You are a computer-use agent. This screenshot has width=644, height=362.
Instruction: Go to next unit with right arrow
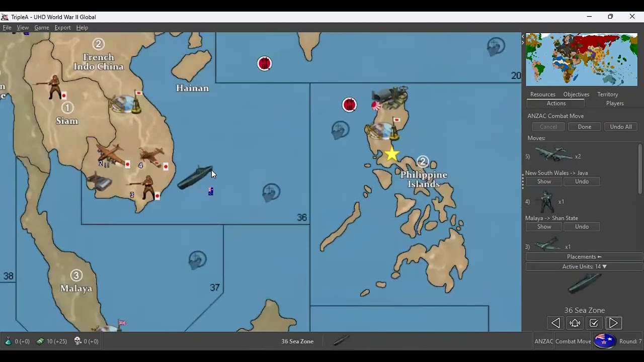pyautogui.click(x=613, y=323)
